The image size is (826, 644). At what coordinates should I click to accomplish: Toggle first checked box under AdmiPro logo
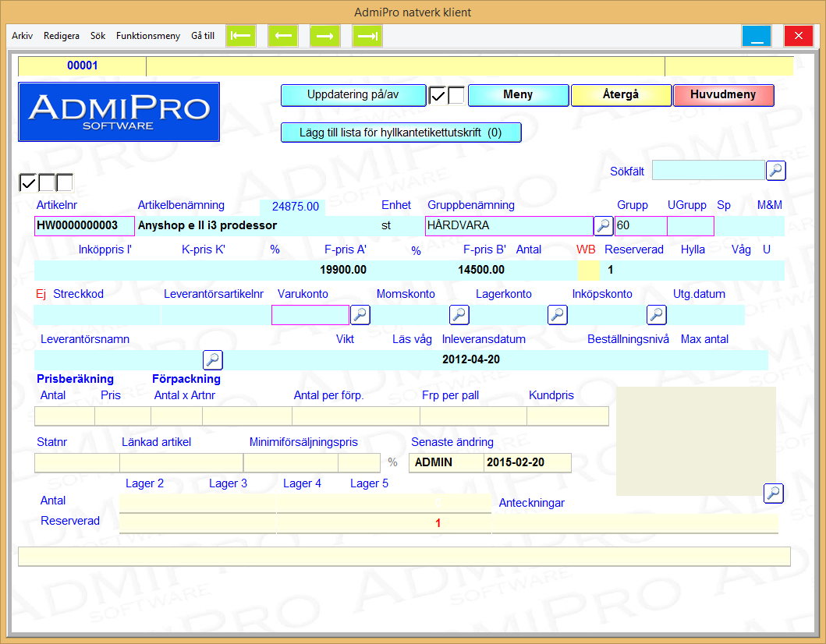click(28, 182)
